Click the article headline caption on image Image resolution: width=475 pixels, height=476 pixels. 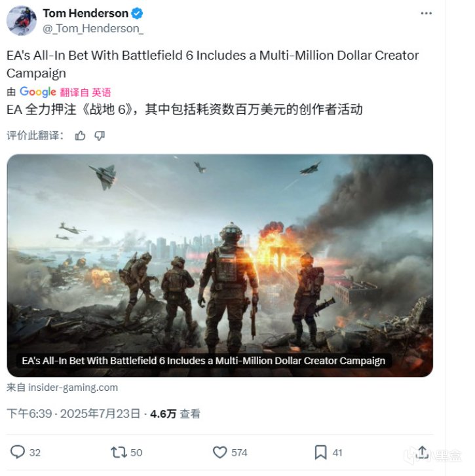coord(204,361)
